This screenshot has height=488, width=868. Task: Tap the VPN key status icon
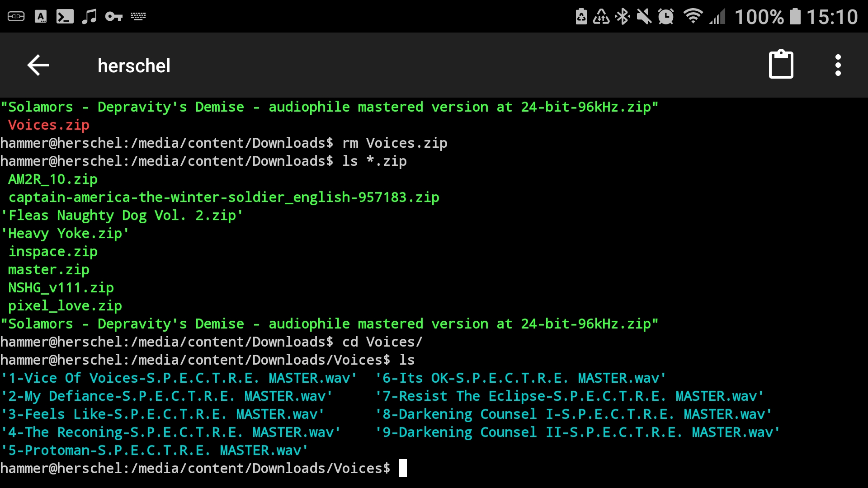coord(113,17)
